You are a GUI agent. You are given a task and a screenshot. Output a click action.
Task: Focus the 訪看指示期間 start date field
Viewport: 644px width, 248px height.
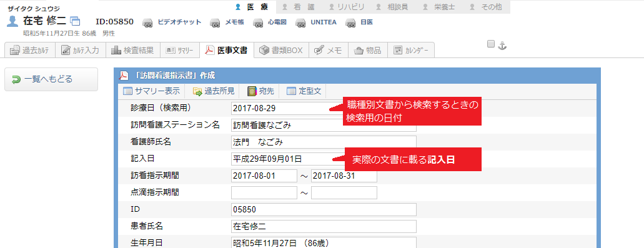point(264,176)
